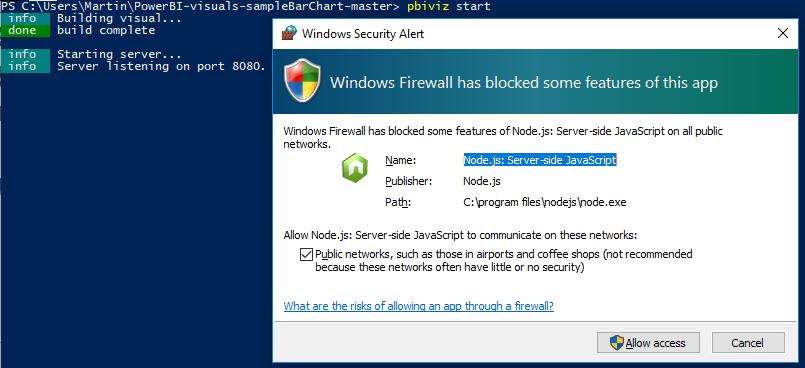The height and width of the screenshot is (368, 805).
Task: Allow access for Node.js through firewall
Action: point(648,343)
